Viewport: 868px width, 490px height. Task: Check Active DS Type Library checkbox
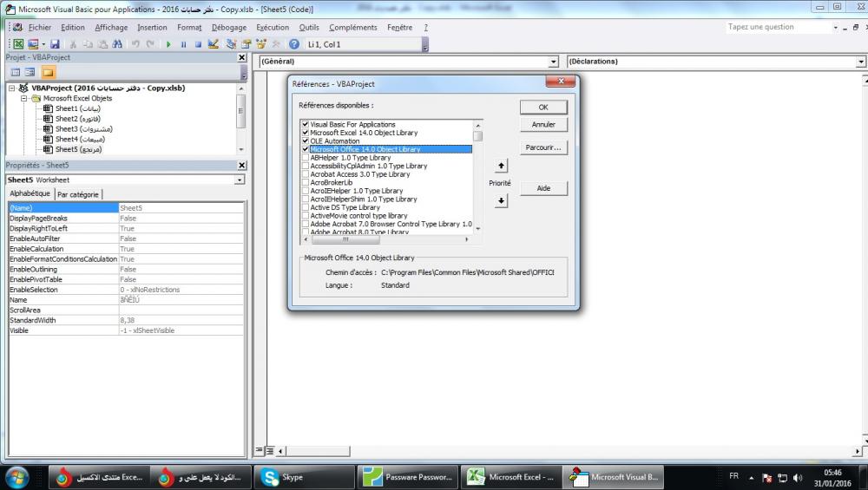click(x=305, y=207)
